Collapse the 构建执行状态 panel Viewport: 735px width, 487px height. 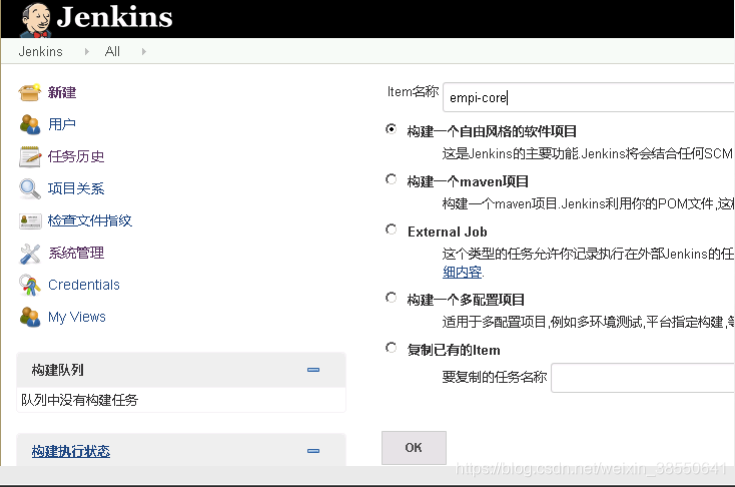[x=313, y=451]
